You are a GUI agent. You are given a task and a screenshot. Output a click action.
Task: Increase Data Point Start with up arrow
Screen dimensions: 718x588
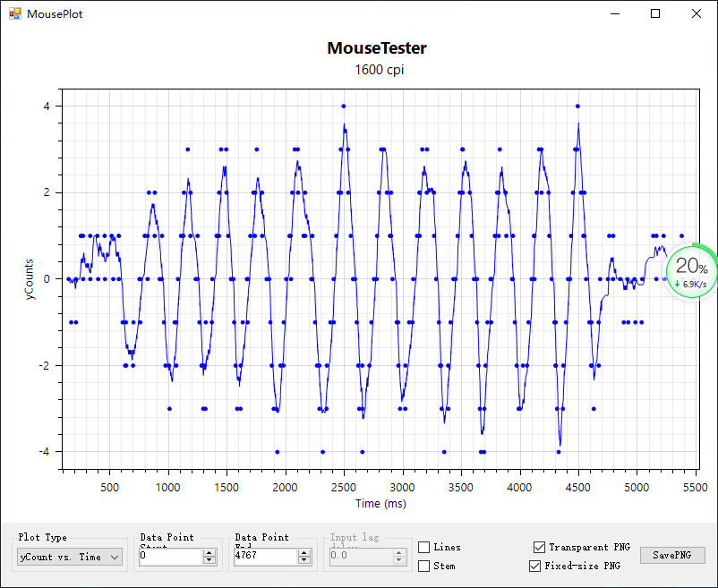[x=209, y=553]
